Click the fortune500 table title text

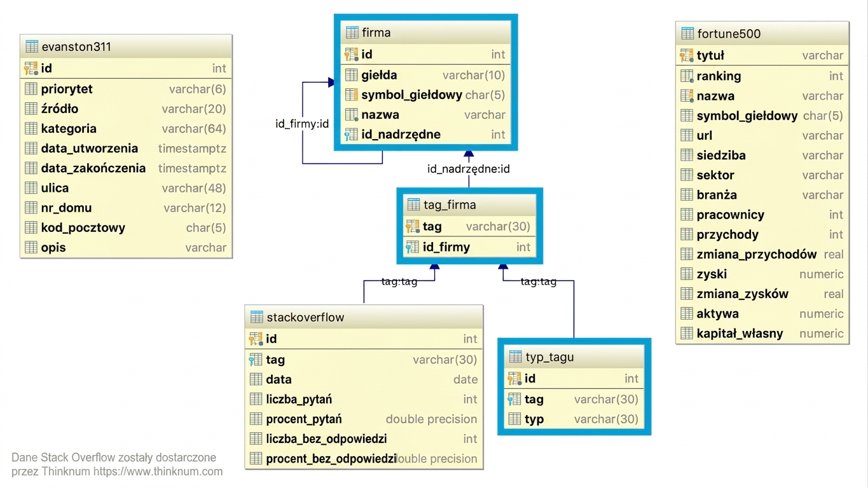(x=729, y=34)
